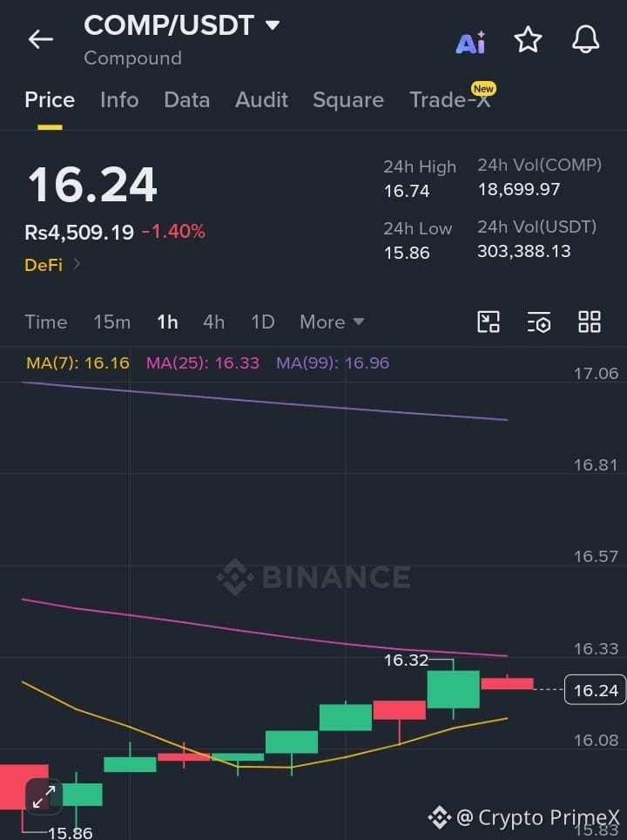Tap the large 16.24 price value
The image size is (627, 840).
pyautogui.click(x=92, y=185)
